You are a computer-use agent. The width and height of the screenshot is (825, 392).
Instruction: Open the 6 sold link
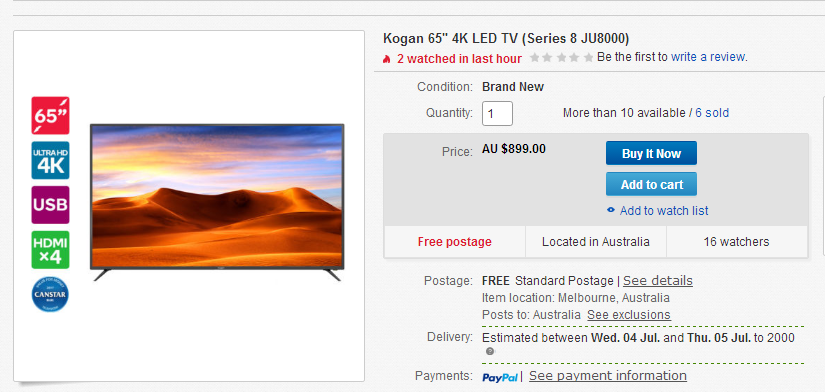[x=712, y=113]
